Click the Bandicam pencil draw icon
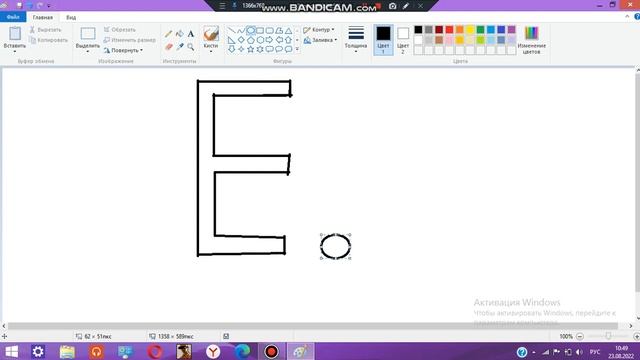The height and width of the screenshot is (360, 640). [406, 6]
